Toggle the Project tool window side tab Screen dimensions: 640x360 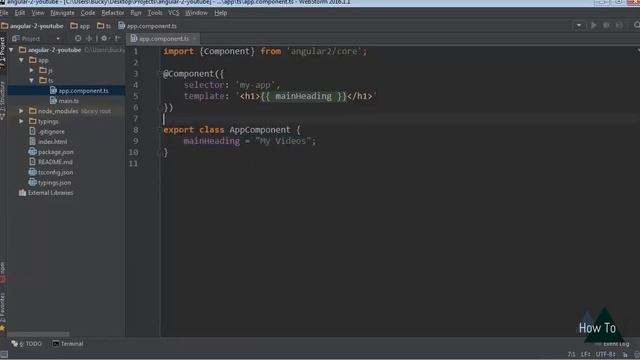tap(2, 52)
